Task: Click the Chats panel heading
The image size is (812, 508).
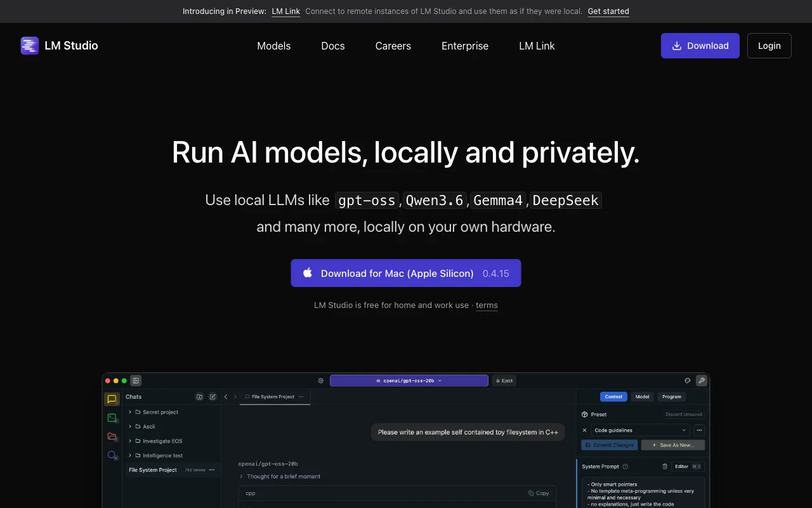Action: [x=134, y=397]
